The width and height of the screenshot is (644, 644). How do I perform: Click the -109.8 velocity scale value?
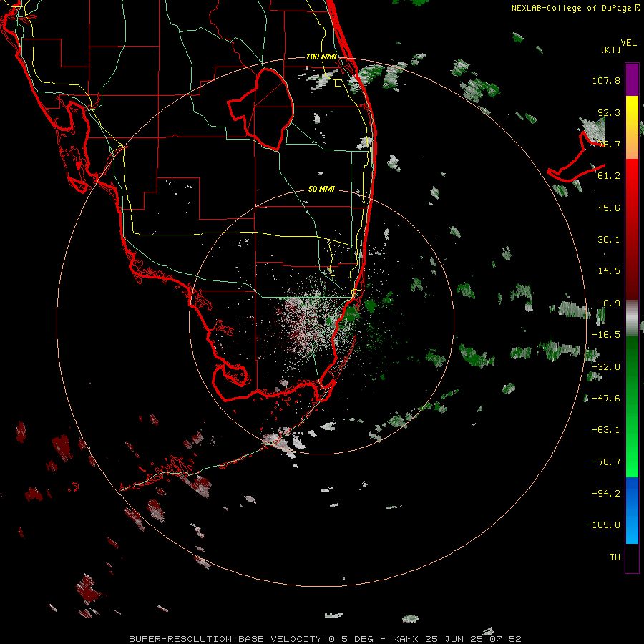[603, 525]
